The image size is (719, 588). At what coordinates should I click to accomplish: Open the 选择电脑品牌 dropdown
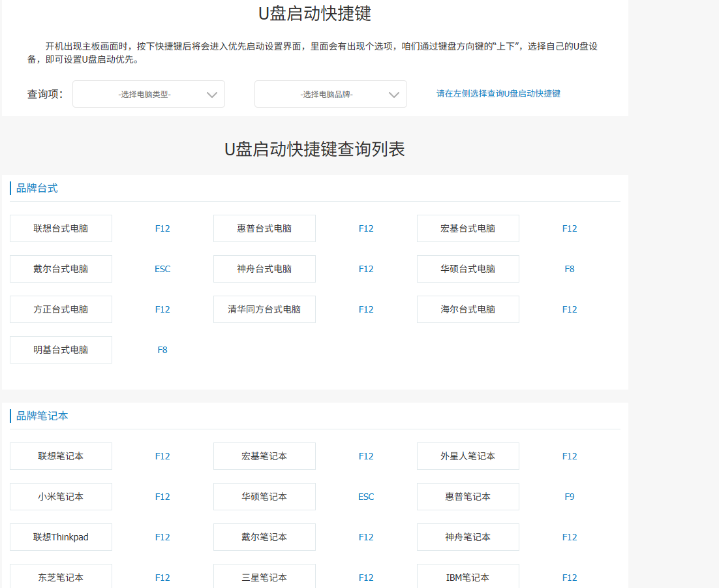(331, 94)
